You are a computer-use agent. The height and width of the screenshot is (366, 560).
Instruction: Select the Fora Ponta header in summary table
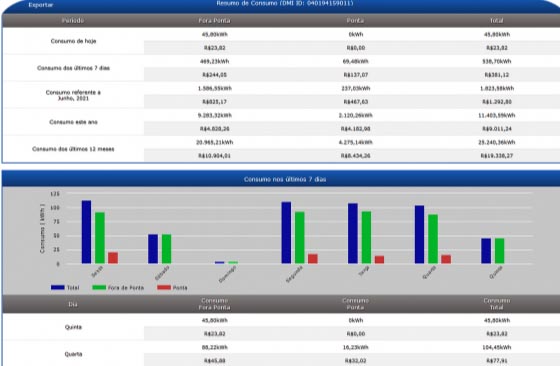pyautogui.click(x=214, y=21)
